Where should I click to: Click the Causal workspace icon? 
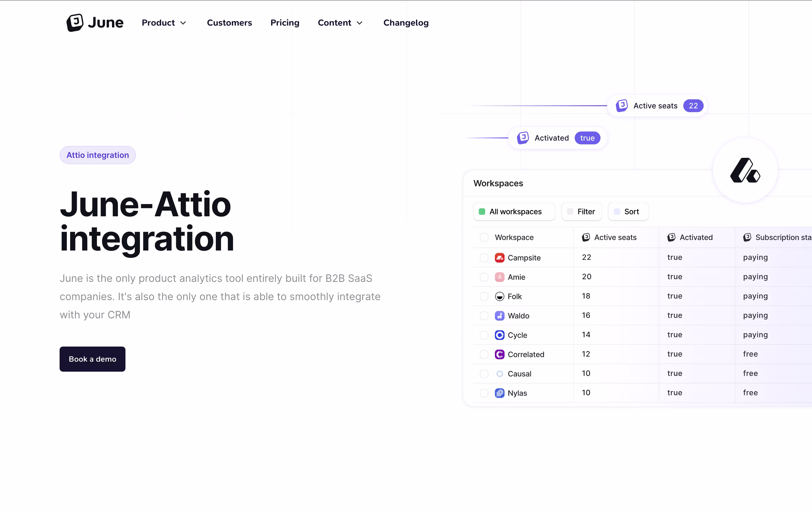(500, 373)
